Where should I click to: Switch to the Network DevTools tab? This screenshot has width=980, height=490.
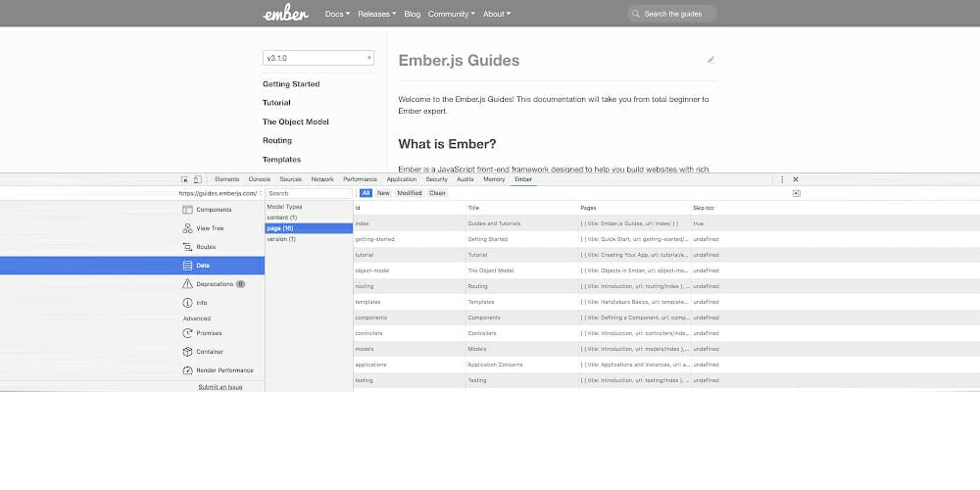[x=322, y=179]
